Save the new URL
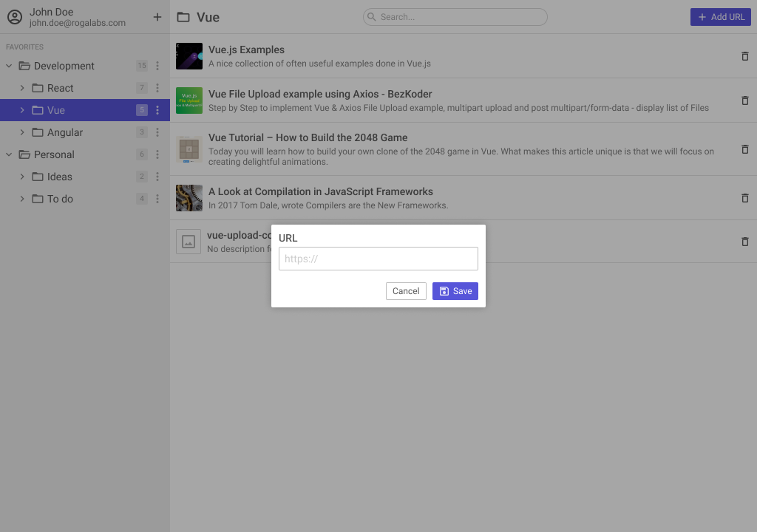This screenshot has height=532, width=757. [455, 291]
